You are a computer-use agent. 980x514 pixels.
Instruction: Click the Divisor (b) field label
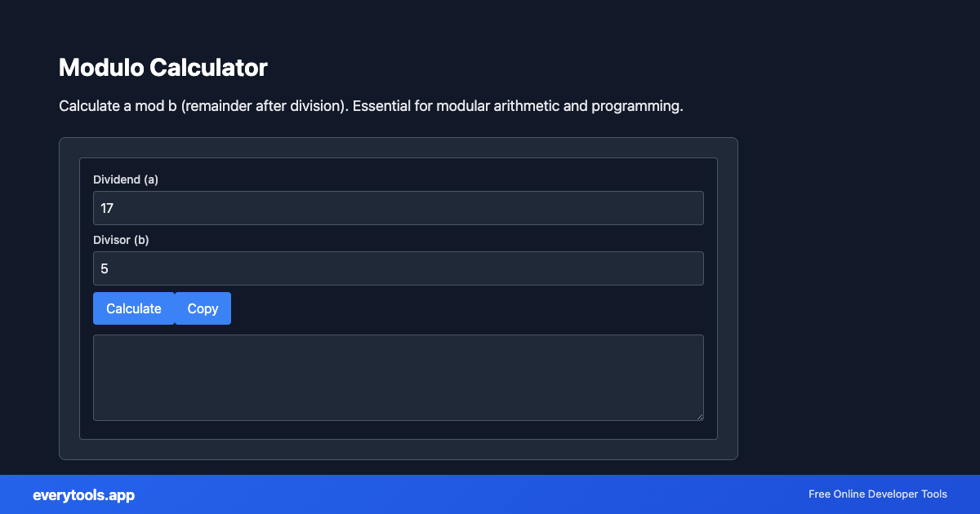click(121, 240)
